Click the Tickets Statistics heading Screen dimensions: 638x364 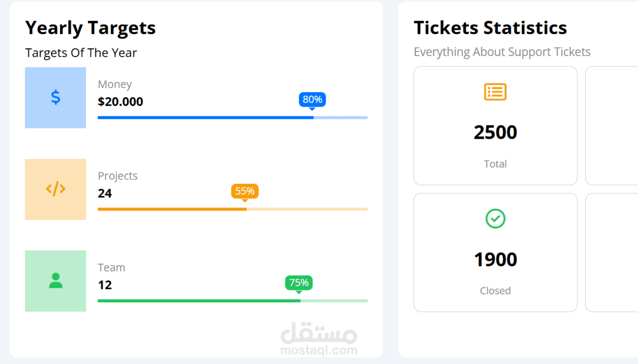click(490, 28)
